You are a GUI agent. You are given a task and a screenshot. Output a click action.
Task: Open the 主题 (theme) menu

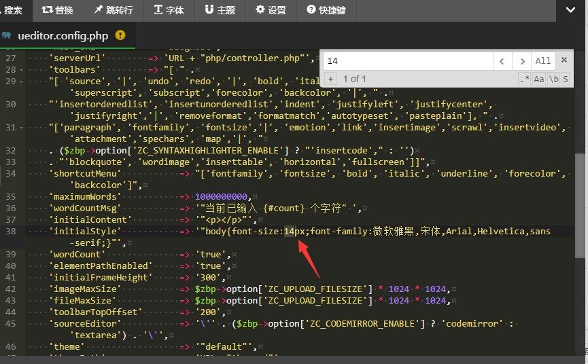point(220,10)
